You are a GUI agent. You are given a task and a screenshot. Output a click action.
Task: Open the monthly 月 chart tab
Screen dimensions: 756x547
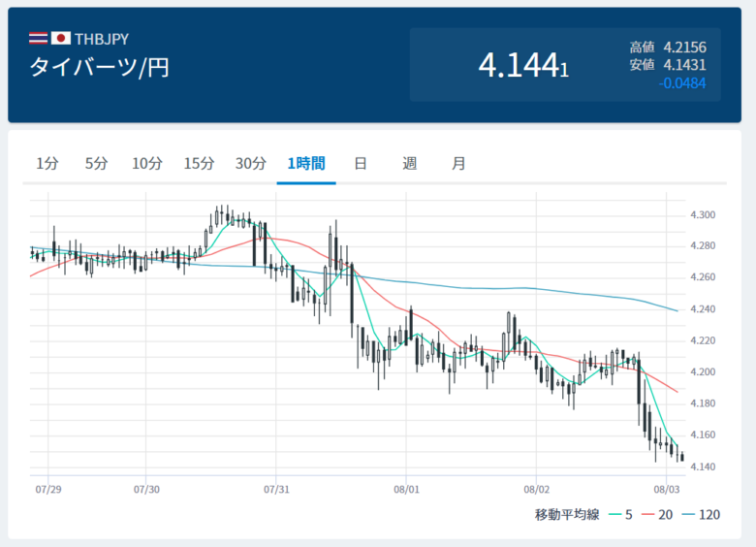click(x=458, y=164)
